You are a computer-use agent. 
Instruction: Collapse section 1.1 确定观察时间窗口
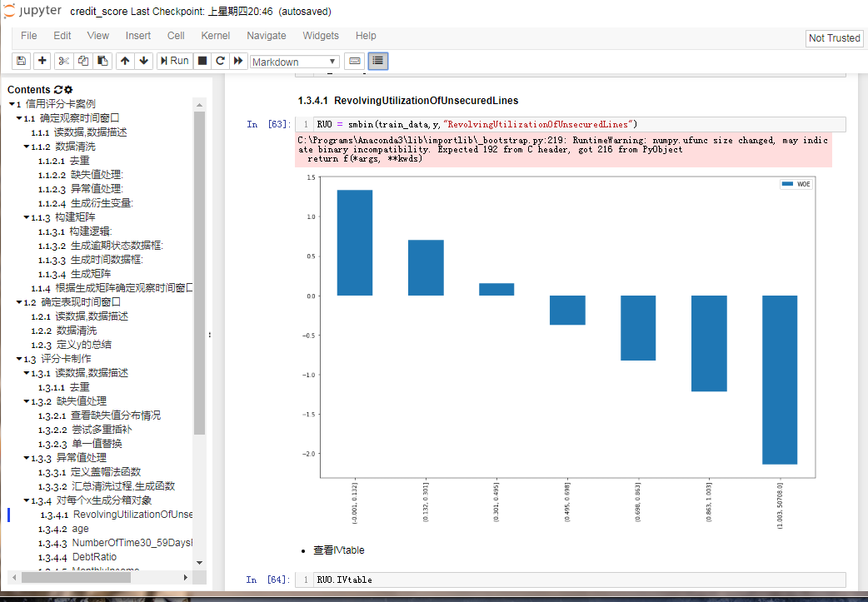[x=19, y=118]
